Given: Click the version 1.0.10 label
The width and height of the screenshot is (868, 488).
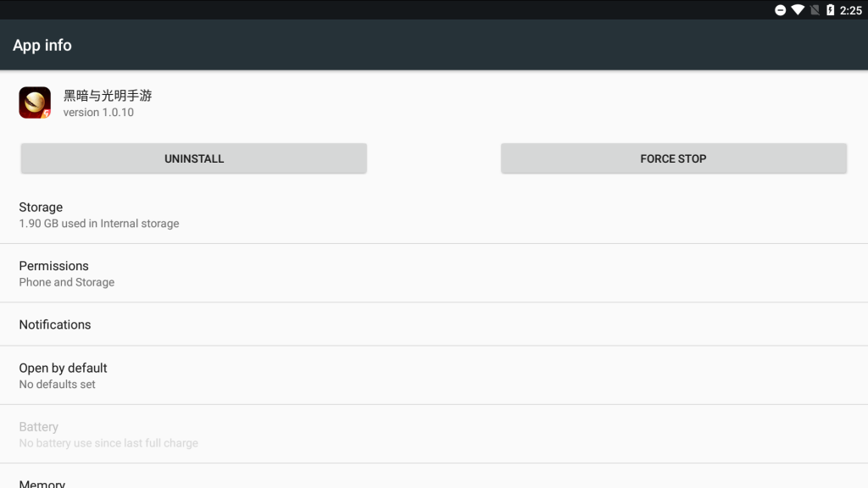Looking at the screenshot, I should 98,112.
